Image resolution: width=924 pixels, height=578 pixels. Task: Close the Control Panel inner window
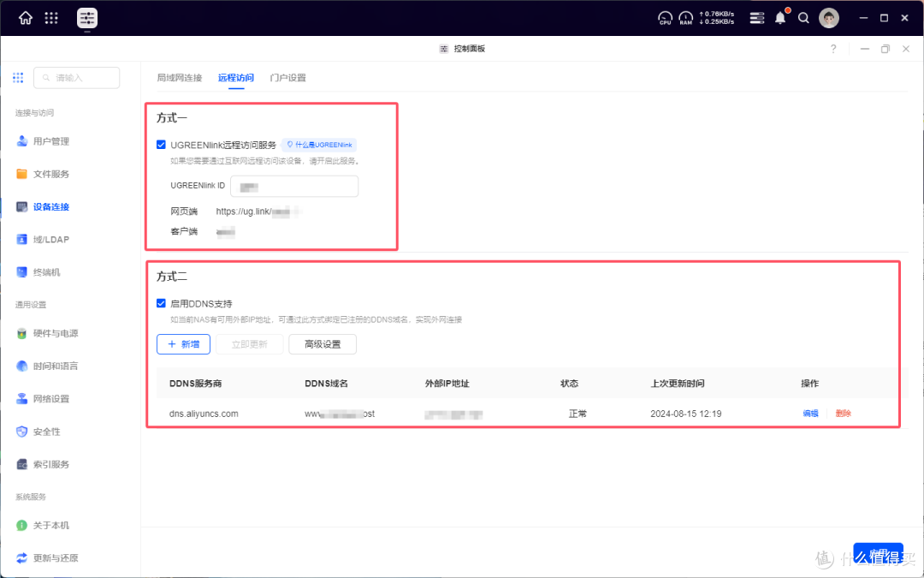906,49
